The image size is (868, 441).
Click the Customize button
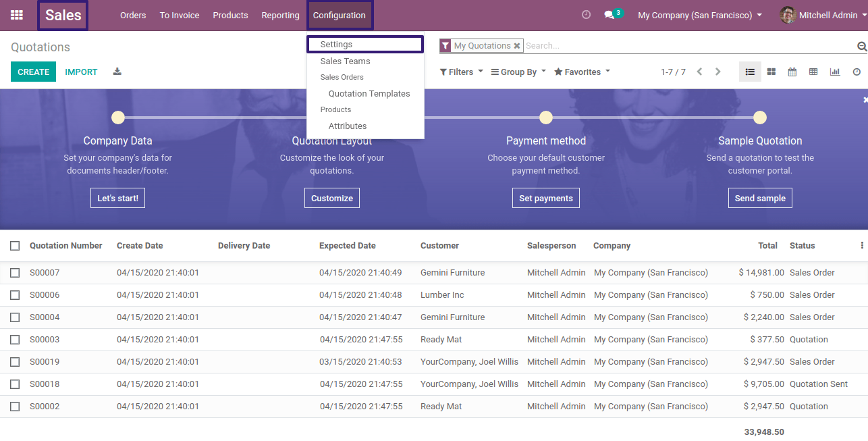pyautogui.click(x=332, y=198)
